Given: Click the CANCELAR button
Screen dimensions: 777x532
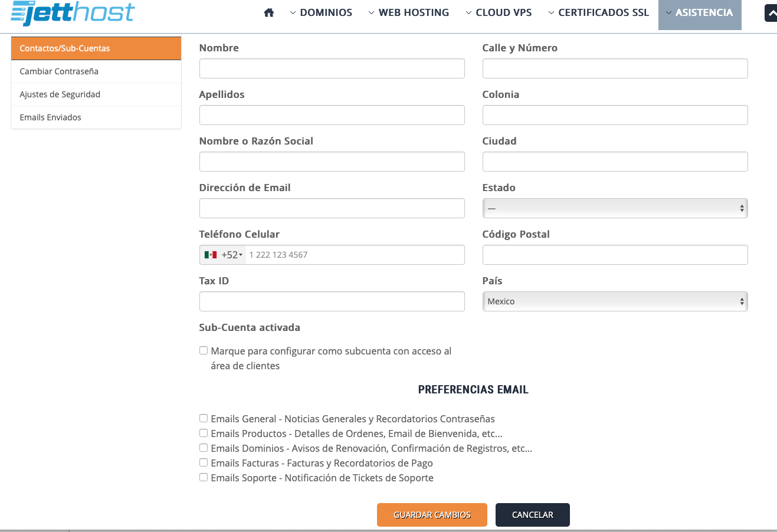Looking at the screenshot, I should point(532,515).
